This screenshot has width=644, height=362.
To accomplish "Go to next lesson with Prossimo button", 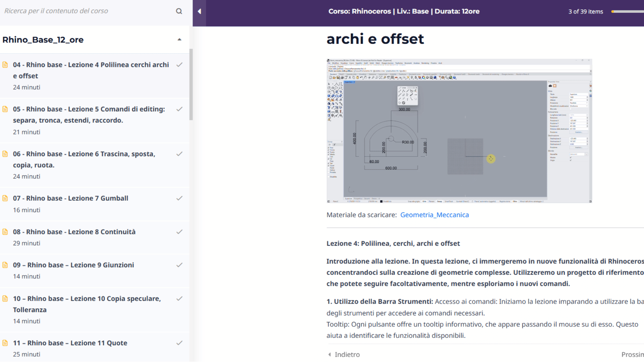I will (633, 354).
